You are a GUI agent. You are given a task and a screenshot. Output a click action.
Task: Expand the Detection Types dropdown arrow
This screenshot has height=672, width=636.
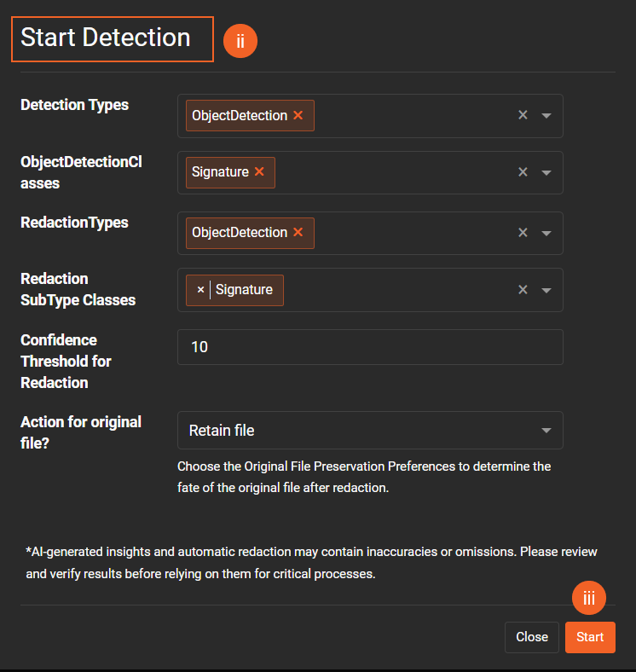click(546, 116)
